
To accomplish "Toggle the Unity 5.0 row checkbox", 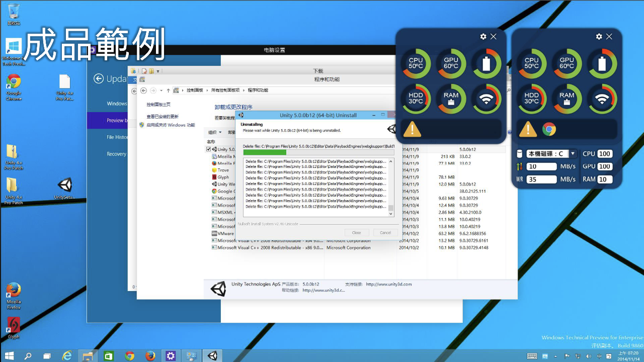I will coord(208,149).
